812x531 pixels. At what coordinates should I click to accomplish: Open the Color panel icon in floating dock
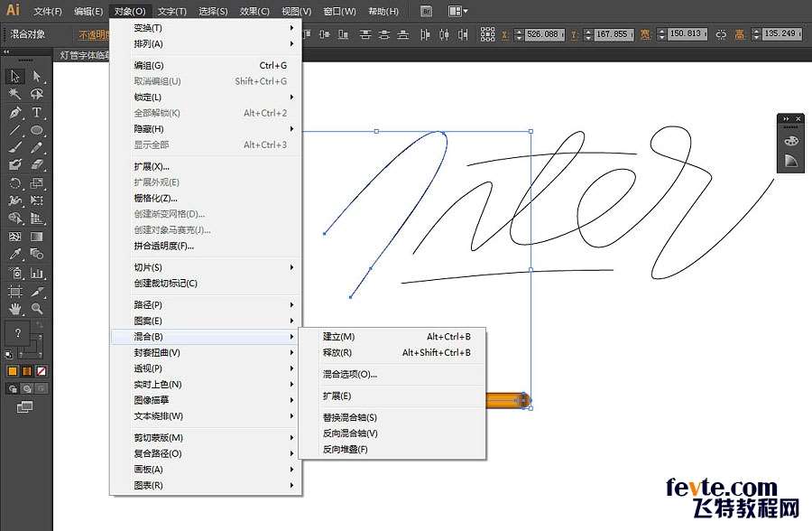click(x=790, y=141)
